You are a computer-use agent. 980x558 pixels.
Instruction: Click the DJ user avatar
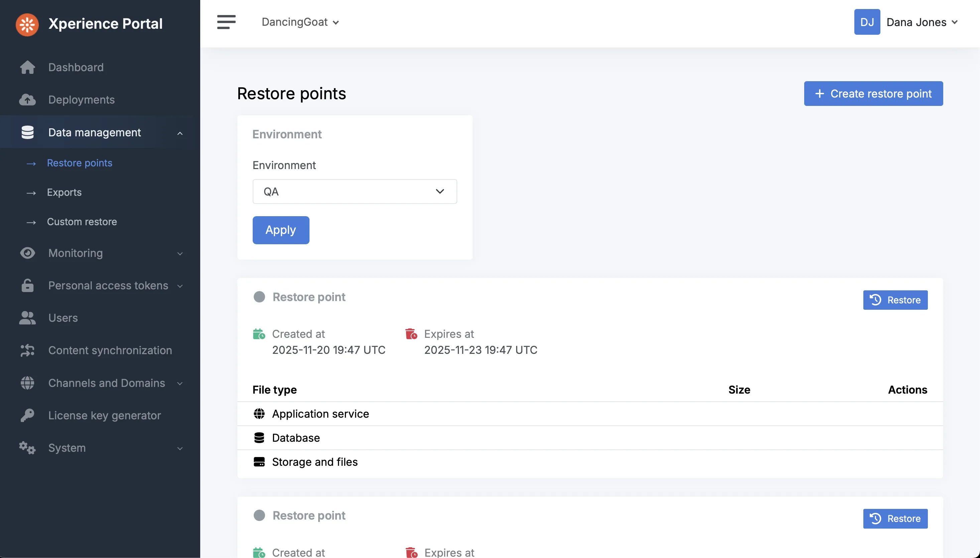[x=867, y=22]
